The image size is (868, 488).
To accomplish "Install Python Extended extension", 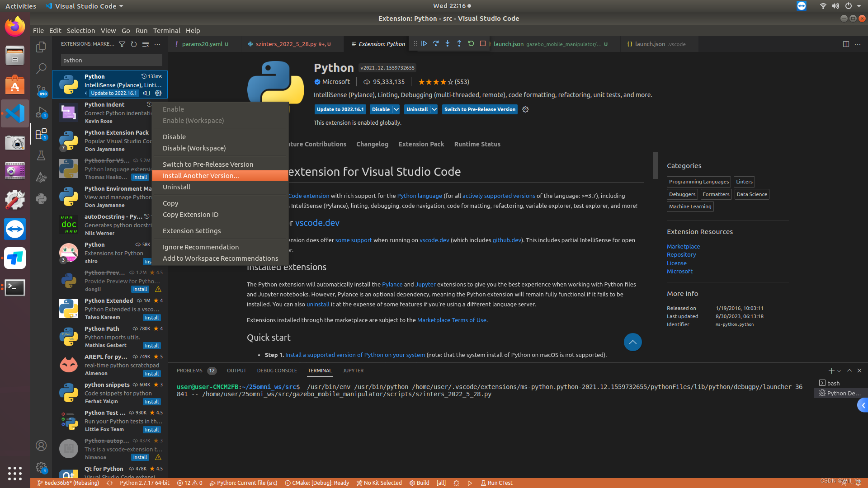I will (152, 318).
